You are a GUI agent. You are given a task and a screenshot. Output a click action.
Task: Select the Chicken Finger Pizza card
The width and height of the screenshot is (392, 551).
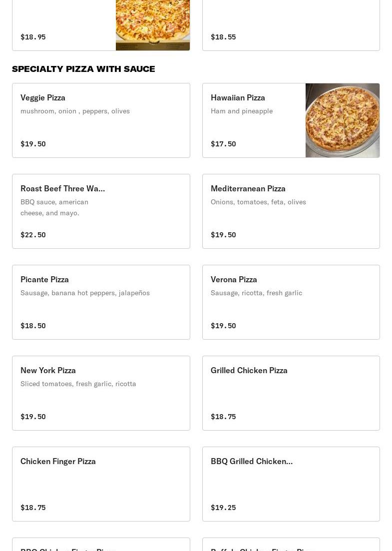click(101, 484)
